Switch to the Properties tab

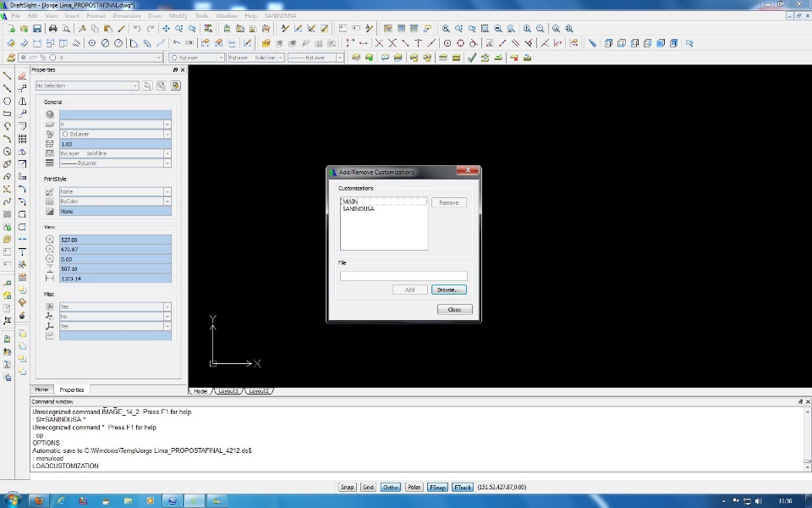click(71, 389)
